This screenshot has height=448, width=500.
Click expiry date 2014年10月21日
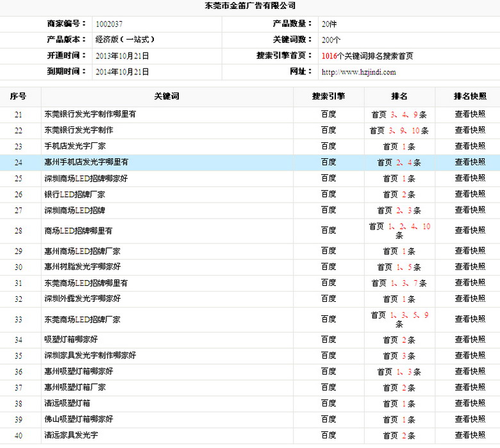click(122, 72)
